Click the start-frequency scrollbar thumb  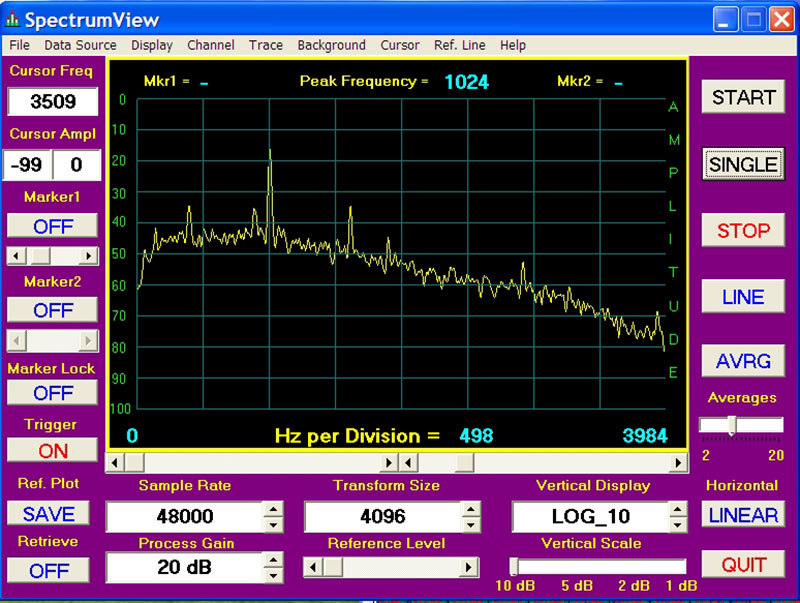click(x=135, y=463)
